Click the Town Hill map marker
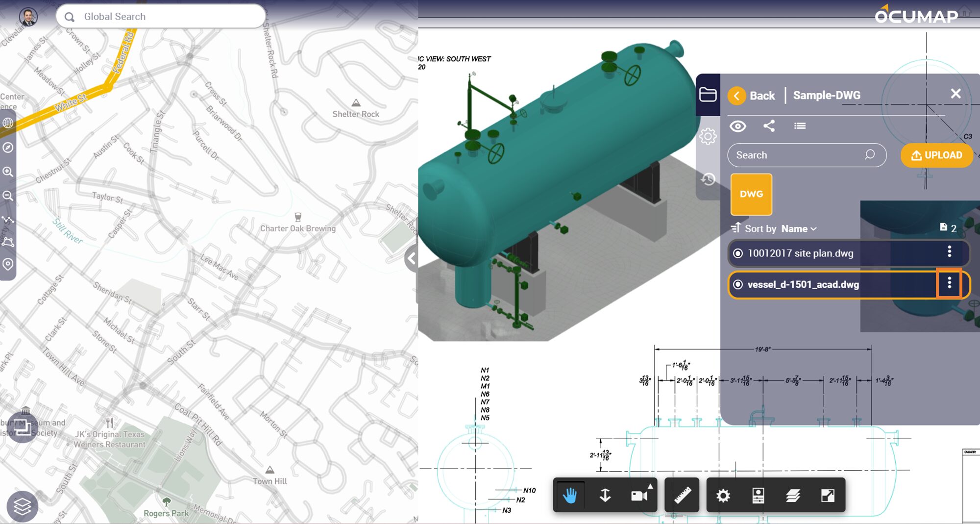 click(269, 470)
